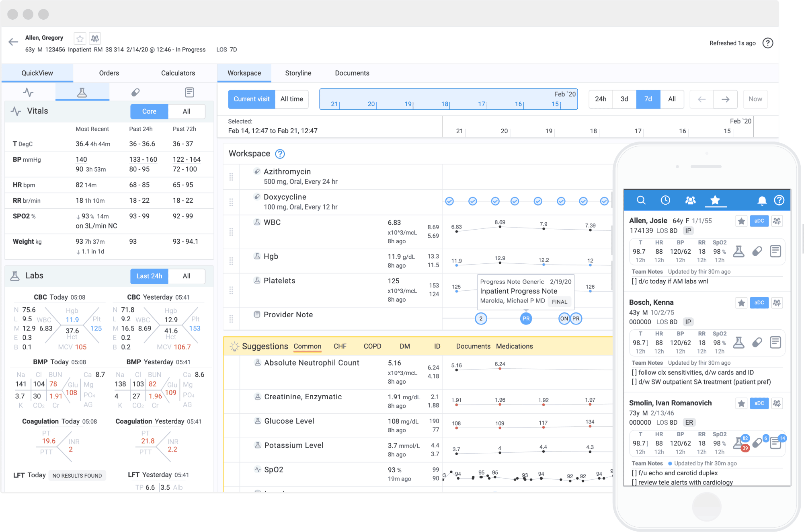
Task: Open the medications pill tab in QuickView
Action: pyautogui.click(x=135, y=92)
